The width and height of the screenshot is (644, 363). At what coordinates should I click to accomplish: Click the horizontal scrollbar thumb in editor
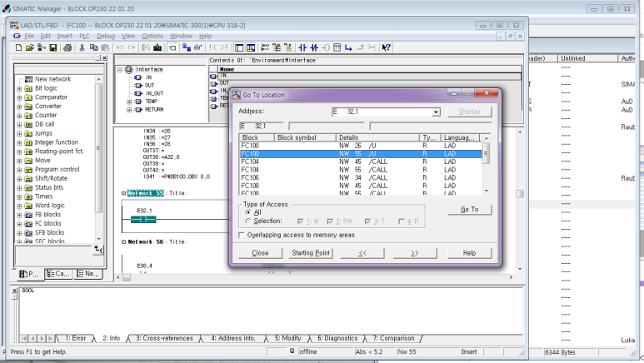127,277
